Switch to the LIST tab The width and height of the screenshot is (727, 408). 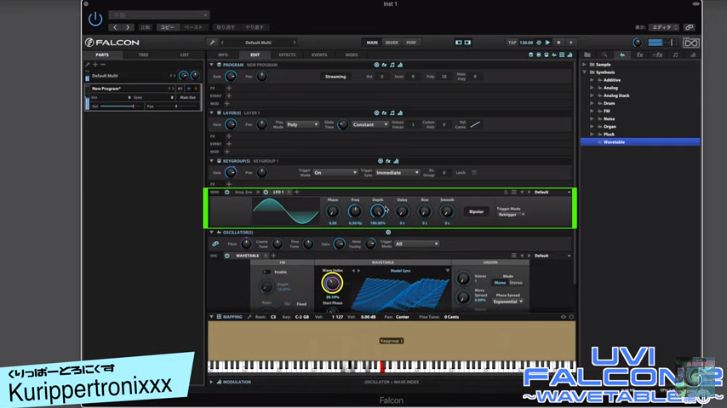[x=184, y=55]
